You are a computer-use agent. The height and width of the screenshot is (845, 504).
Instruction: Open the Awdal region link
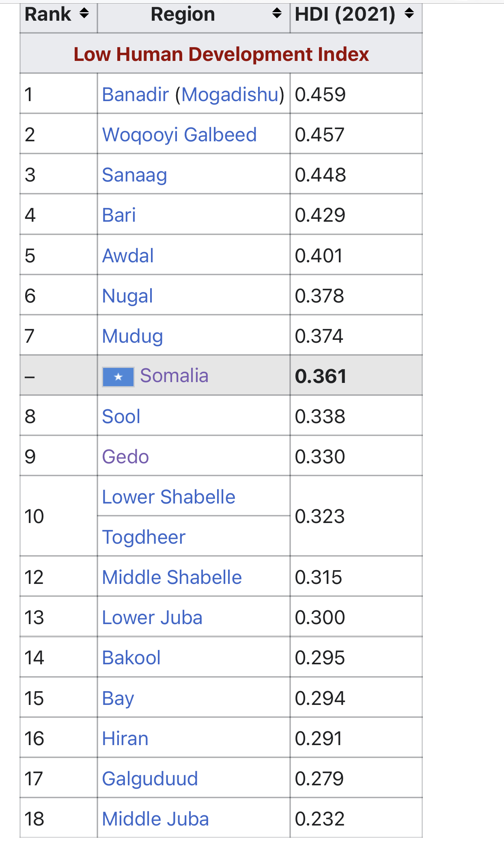tap(128, 256)
